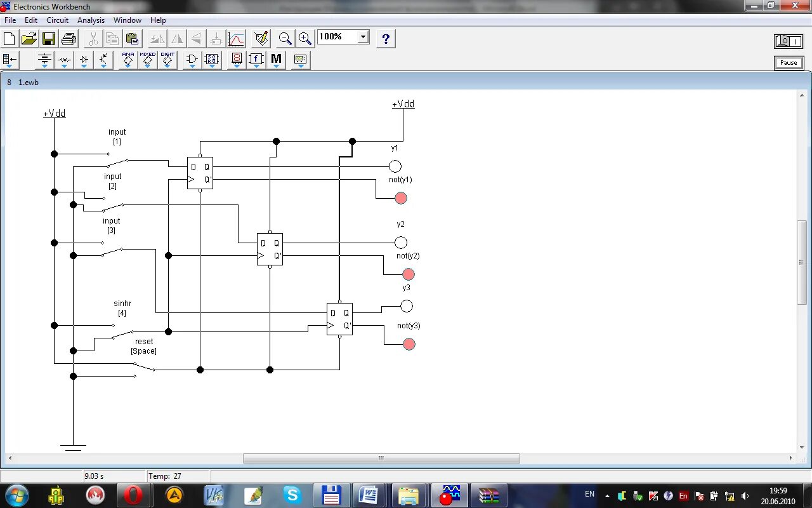Select the red not(y2) probe
Image resolution: width=812 pixels, height=508 pixels.
(409, 274)
